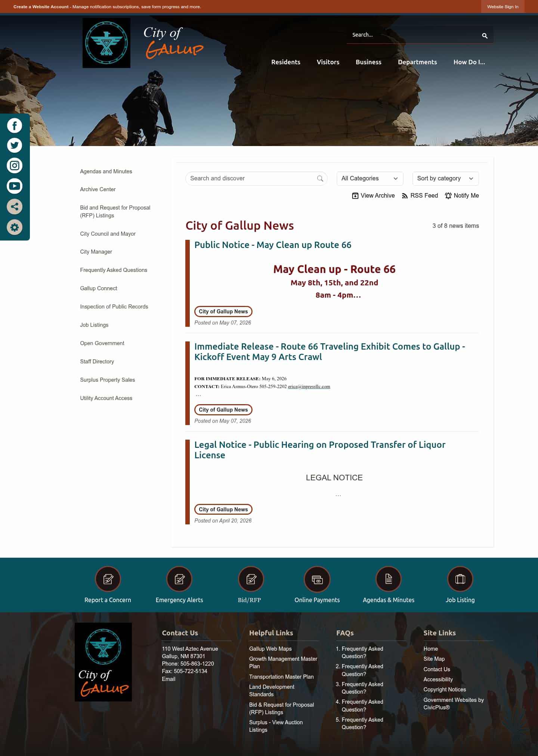Open Staff Directory sidebar link
Viewport: 538px width, 756px height.
coord(97,362)
